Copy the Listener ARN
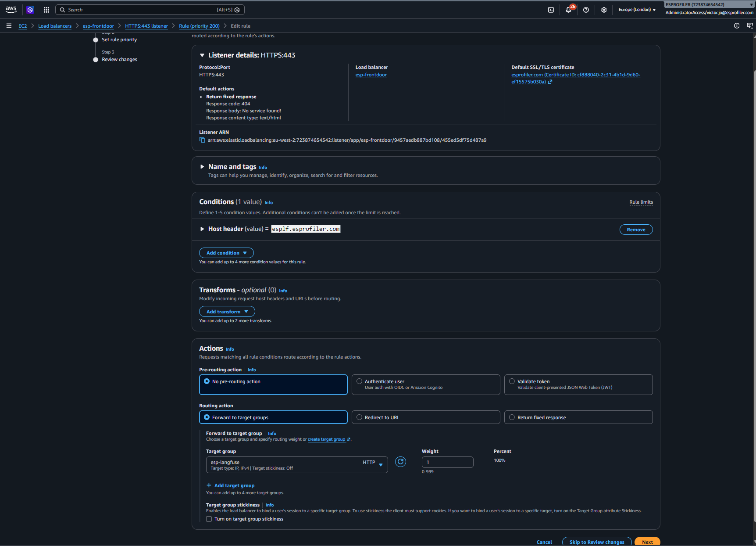Screen dimensions: 756x546 [202, 140]
